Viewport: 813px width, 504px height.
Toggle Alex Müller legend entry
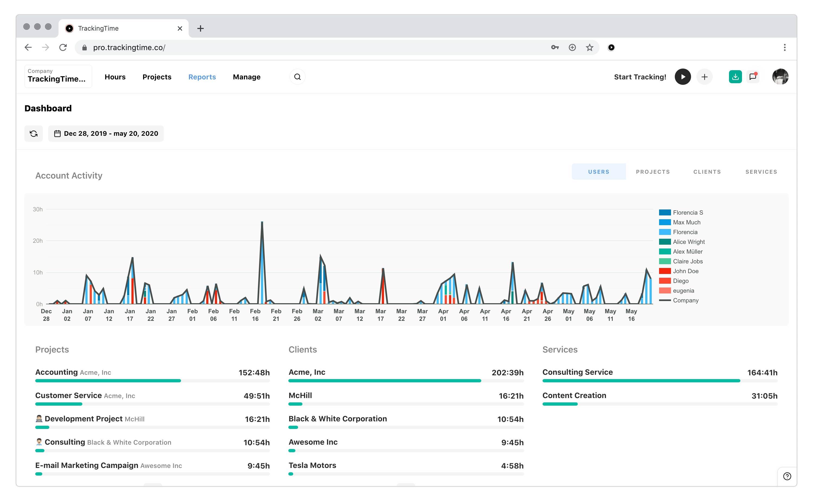click(681, 252)
